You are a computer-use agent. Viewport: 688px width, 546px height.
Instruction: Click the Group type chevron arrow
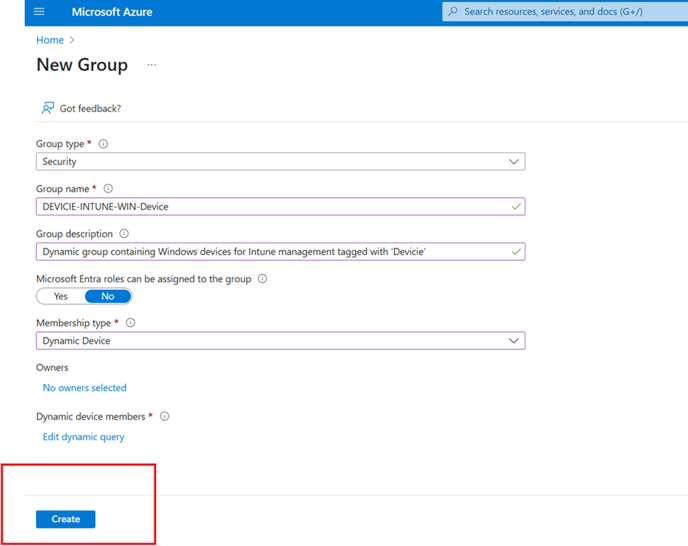(x=513, y=162)
